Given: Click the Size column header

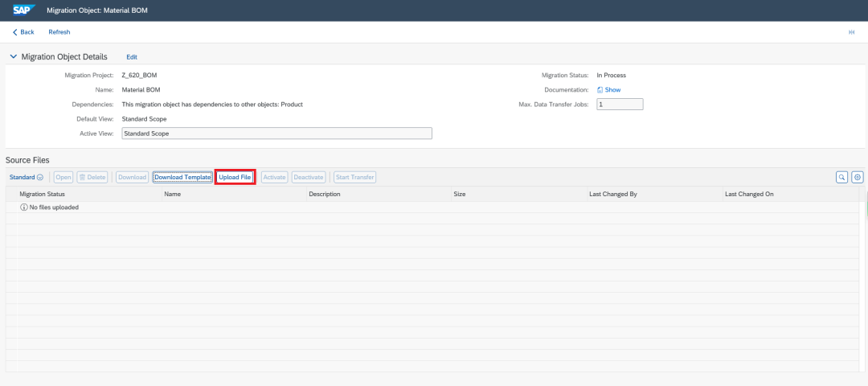Looking at the screenshot, I should click(x=518, y=195).
